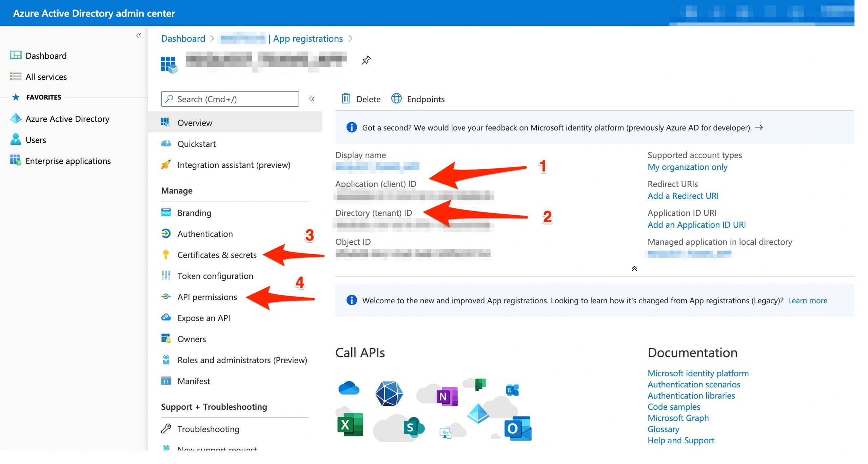Pin this app registration with pin icon
This screenshot has width=868, height=464.
(x=366, y=60)
